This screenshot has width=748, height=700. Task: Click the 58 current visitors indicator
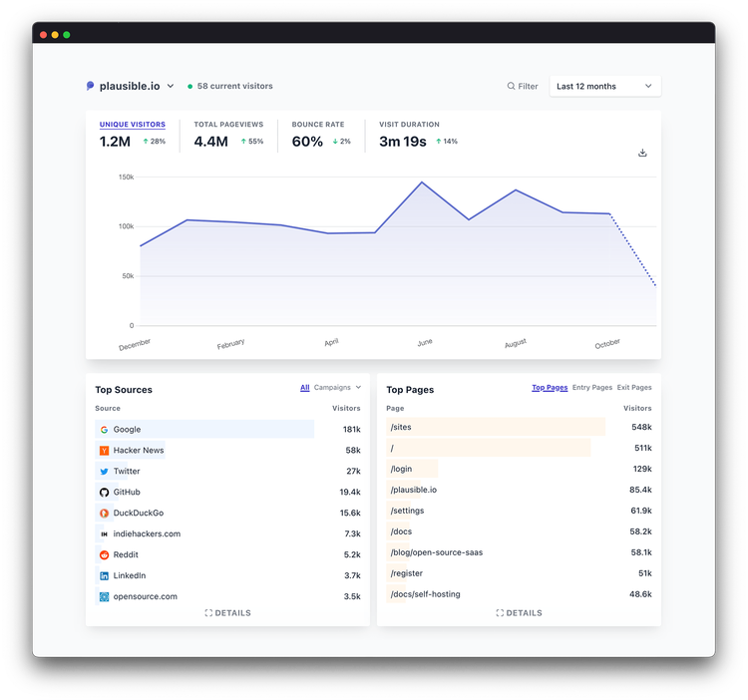pyautogui.click(x=230, y=86)
